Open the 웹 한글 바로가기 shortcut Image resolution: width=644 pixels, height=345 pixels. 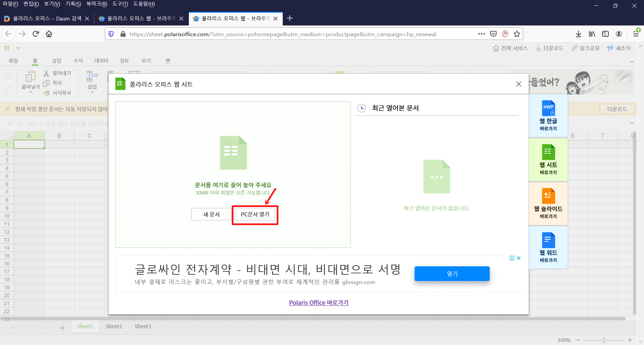pyautogui.click(x=548, y=116)
